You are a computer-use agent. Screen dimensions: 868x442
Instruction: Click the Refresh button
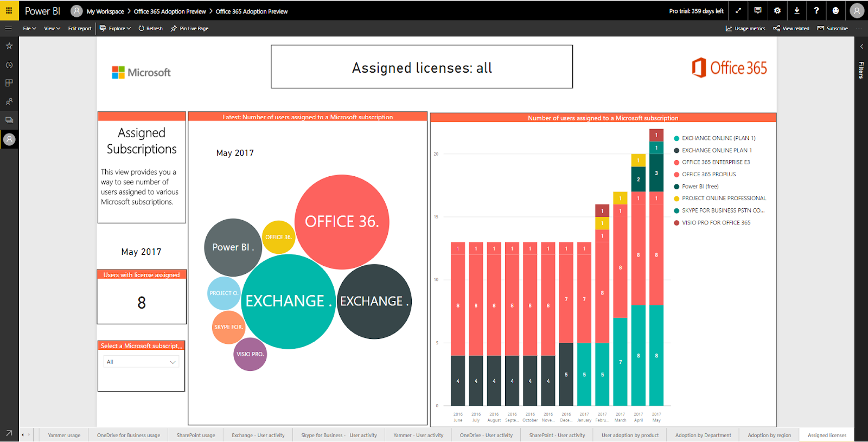150,28
